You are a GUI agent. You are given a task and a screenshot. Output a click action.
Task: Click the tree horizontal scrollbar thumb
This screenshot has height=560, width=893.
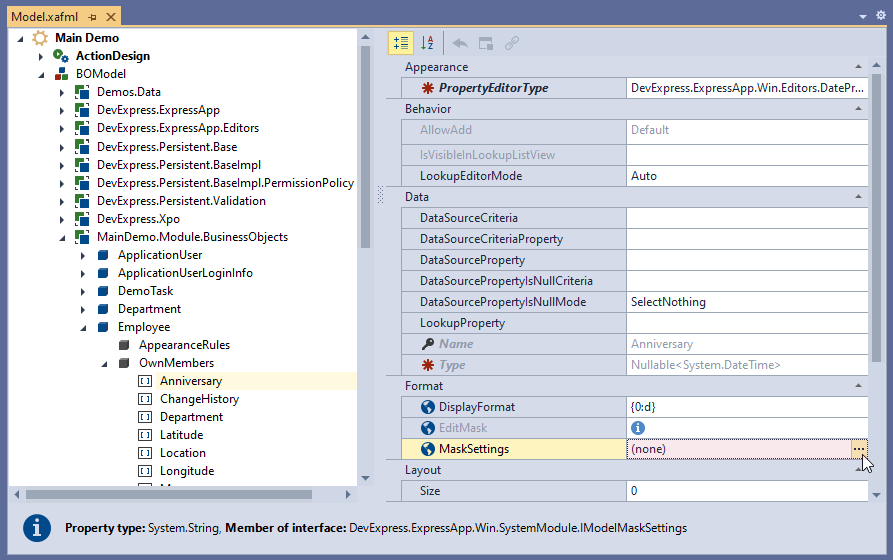coord(169,494)
